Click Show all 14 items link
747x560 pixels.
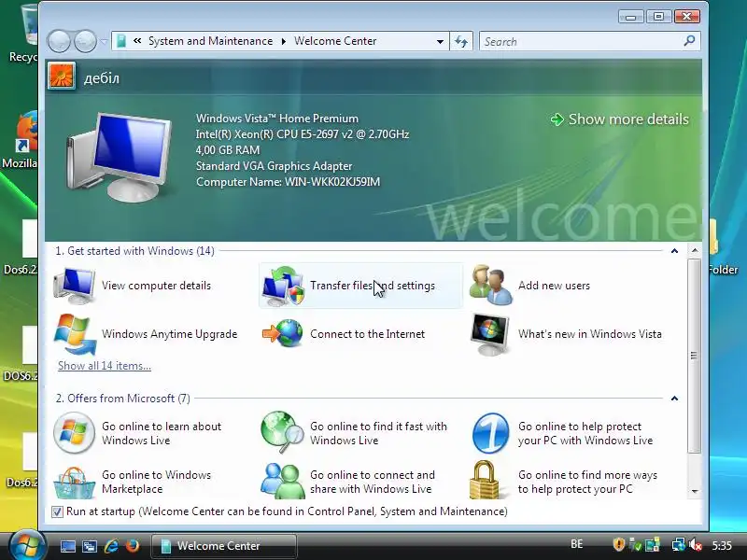point(105,366)
